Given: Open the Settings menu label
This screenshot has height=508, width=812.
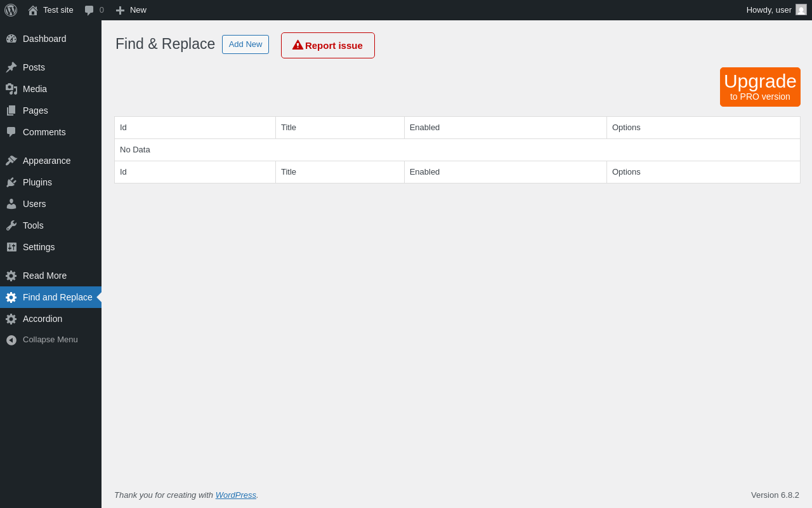Looking at the screenshot, I should pos(39,247).
